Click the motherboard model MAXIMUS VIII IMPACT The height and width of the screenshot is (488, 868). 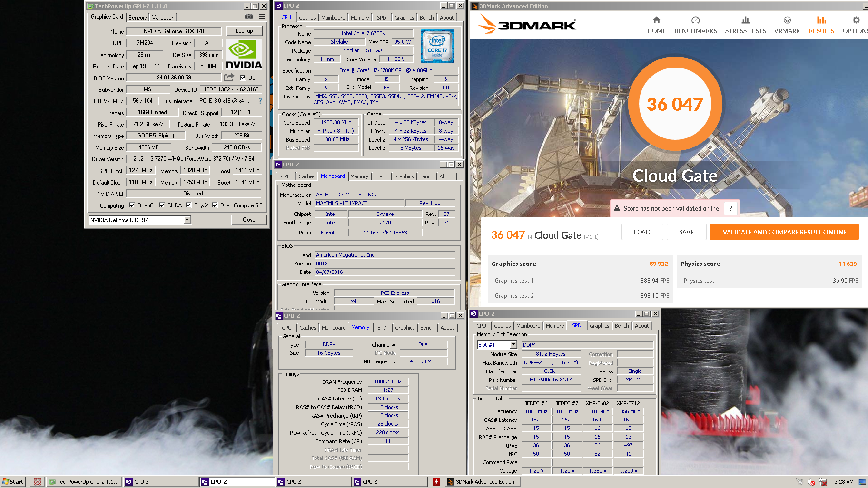point(359,203)
